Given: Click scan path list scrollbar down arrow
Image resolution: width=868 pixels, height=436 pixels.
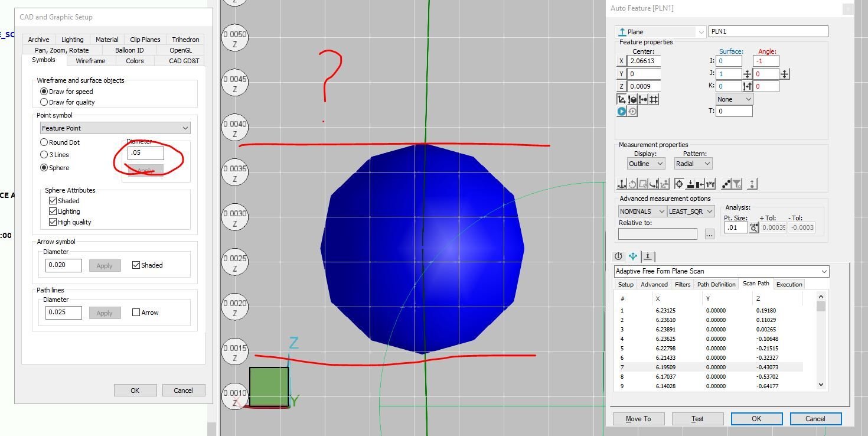Looking at the screenshot, I should tap(821, 385).
